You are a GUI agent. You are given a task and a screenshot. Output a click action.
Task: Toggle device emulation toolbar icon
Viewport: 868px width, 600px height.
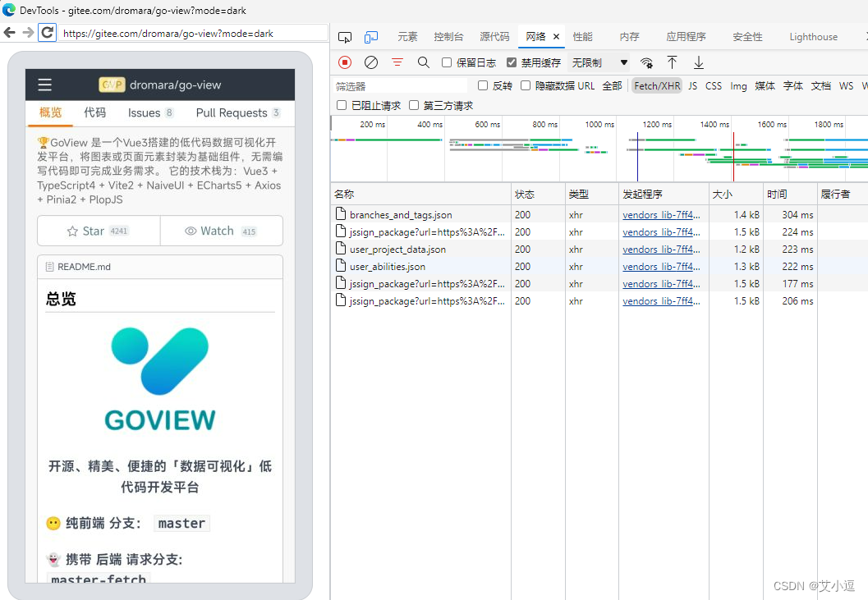(x=371, y=37)
